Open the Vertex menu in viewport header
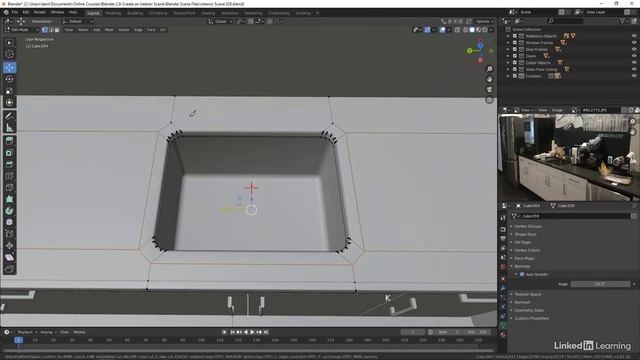The height and width of the screenshot is (360, 640). pyautogui.click(x=124, y=30)
